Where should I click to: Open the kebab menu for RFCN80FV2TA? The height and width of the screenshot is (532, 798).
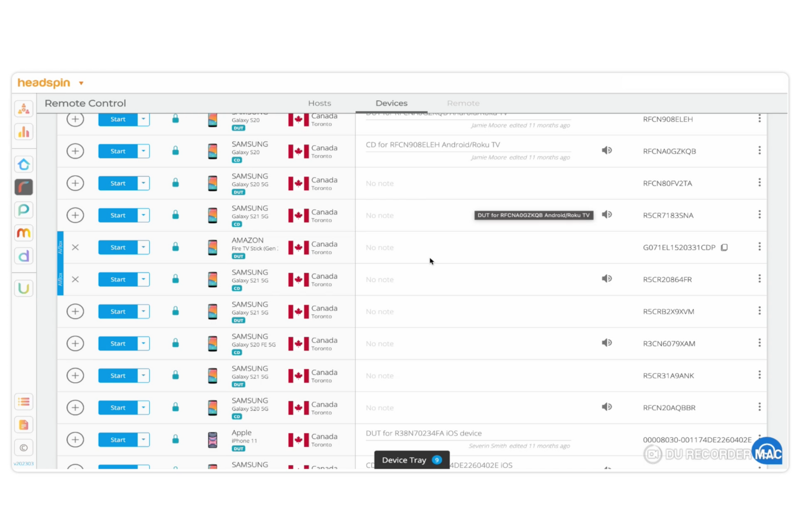pyautogui.click(x=759, y=183)
